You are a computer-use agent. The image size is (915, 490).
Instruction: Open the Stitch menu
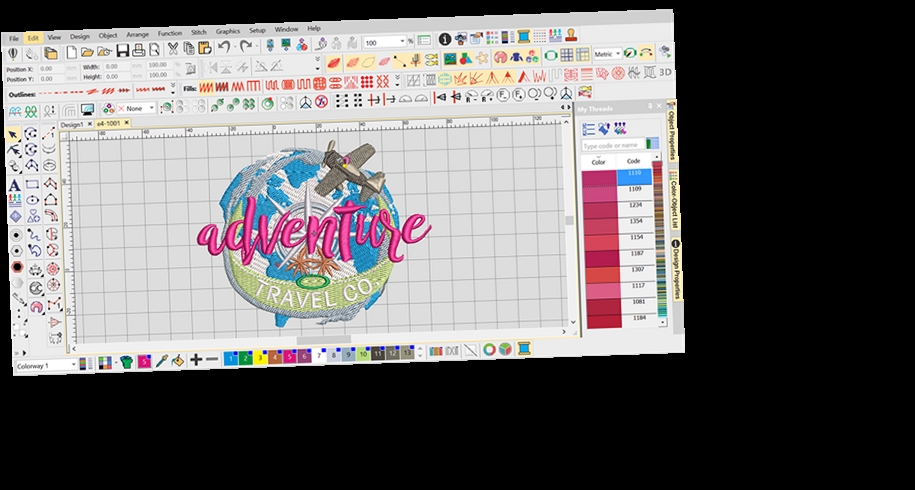(199, 33)
